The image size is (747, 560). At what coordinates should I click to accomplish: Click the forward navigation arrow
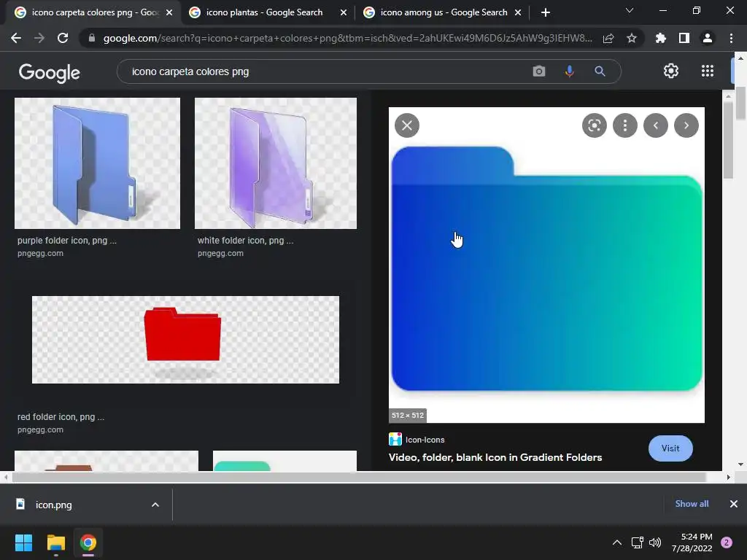pyautogui.click(x=39, y=38)
